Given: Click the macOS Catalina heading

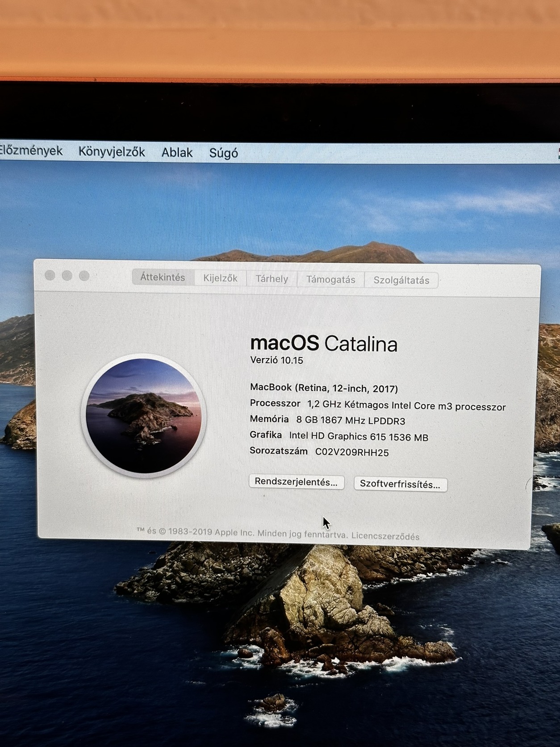Looking at the screenshot, I should pos(324,343).
